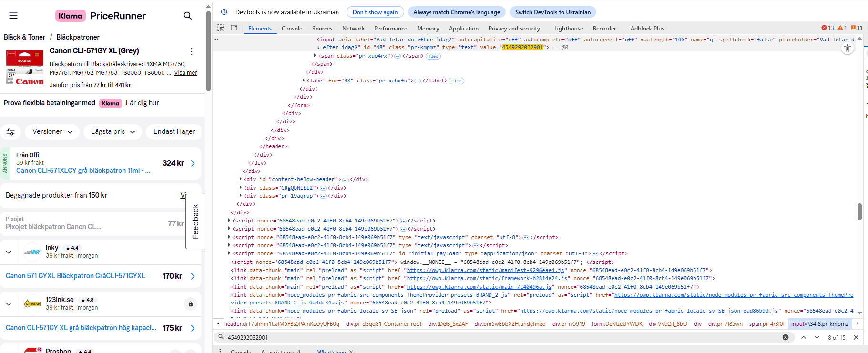Expand the 123ink.se shop row chevron

[9, 304]
